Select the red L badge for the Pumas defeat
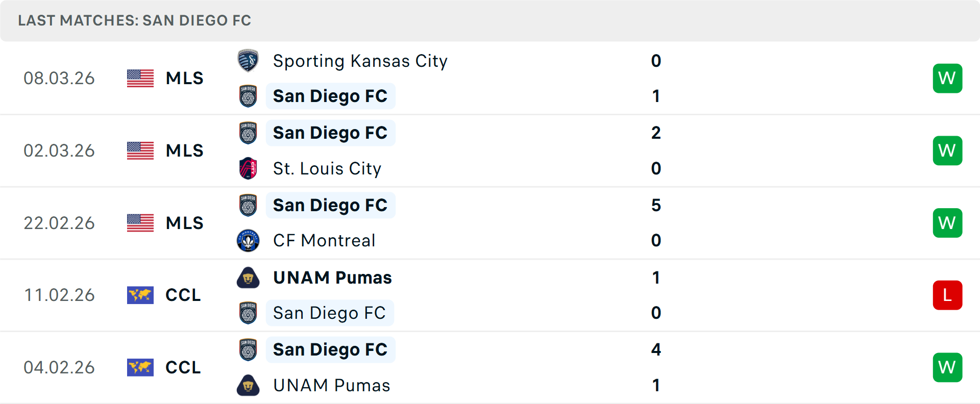Viewport: 980px width, 404px height. coord(947,295)
